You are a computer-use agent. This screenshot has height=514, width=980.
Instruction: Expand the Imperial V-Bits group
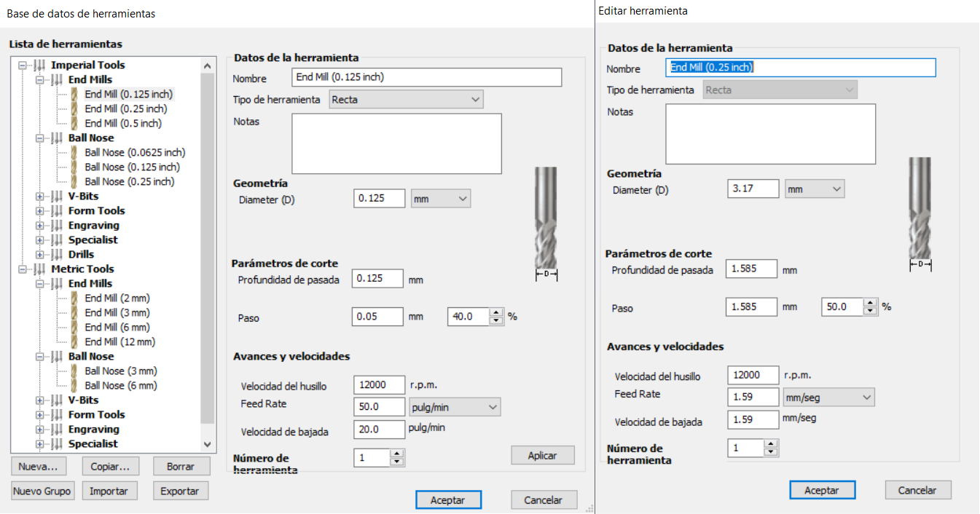pos(40,196)
